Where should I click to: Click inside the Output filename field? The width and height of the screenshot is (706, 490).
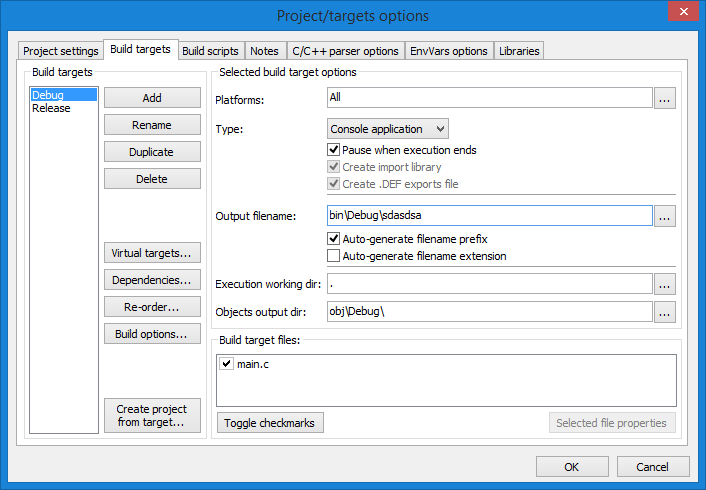coord(489,216)
